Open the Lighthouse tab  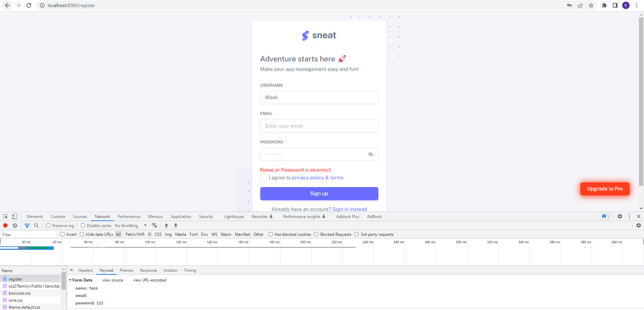click(234, 217)
